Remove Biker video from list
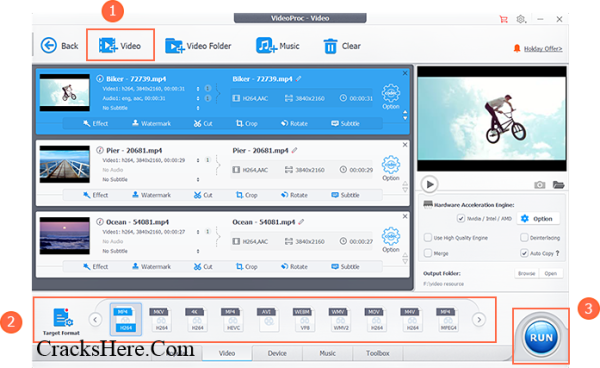Image resolution: width=600 pixels, height=368 pixels. coord(405,73)
